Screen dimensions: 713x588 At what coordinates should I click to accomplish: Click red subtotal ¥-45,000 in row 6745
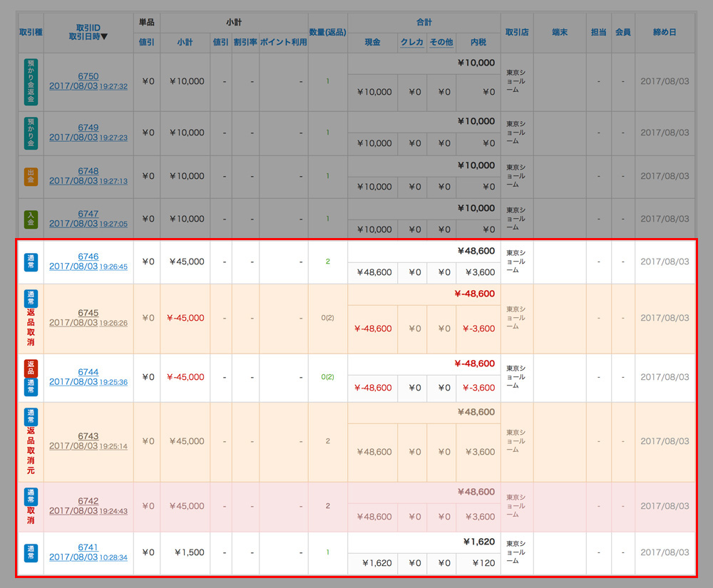[185, 318]
